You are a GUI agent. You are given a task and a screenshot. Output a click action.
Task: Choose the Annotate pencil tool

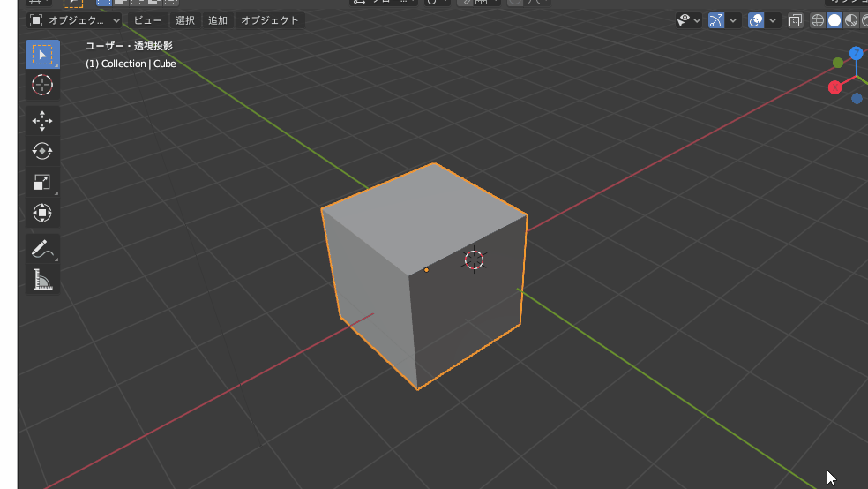click(42, 249)
